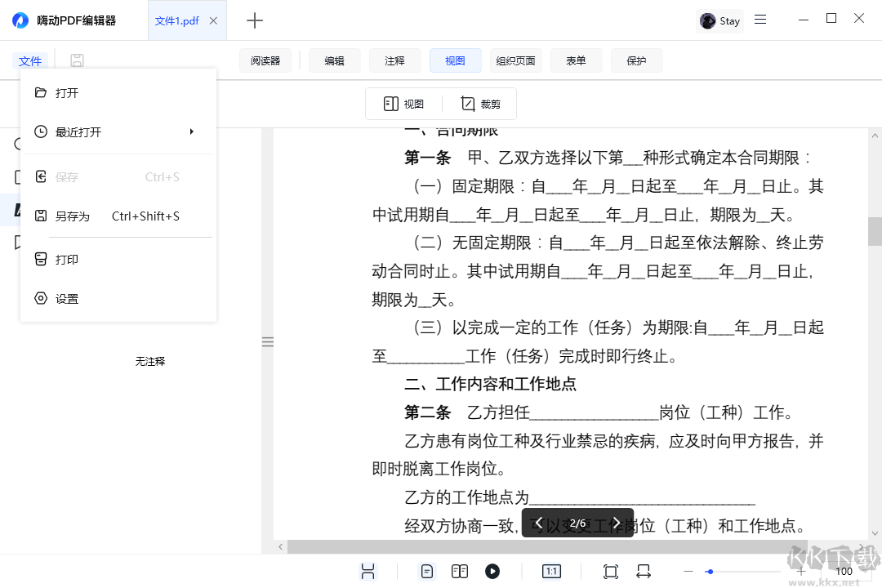Click the text 第一条 in the document
882x588 pixels.
427,158
